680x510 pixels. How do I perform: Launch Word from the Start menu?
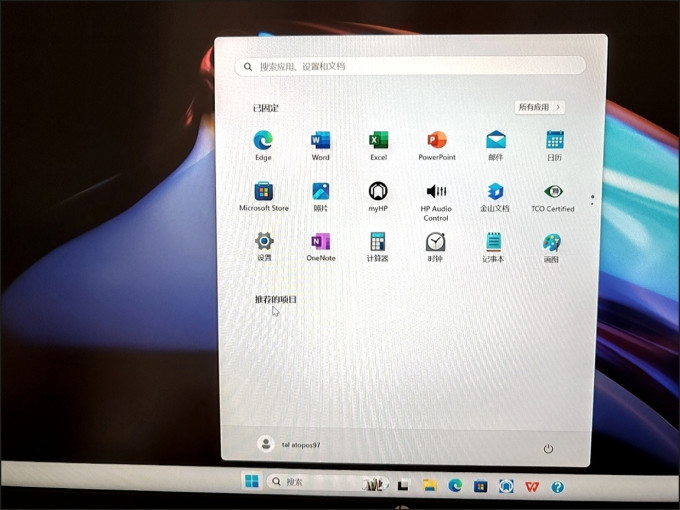(320, 146)
